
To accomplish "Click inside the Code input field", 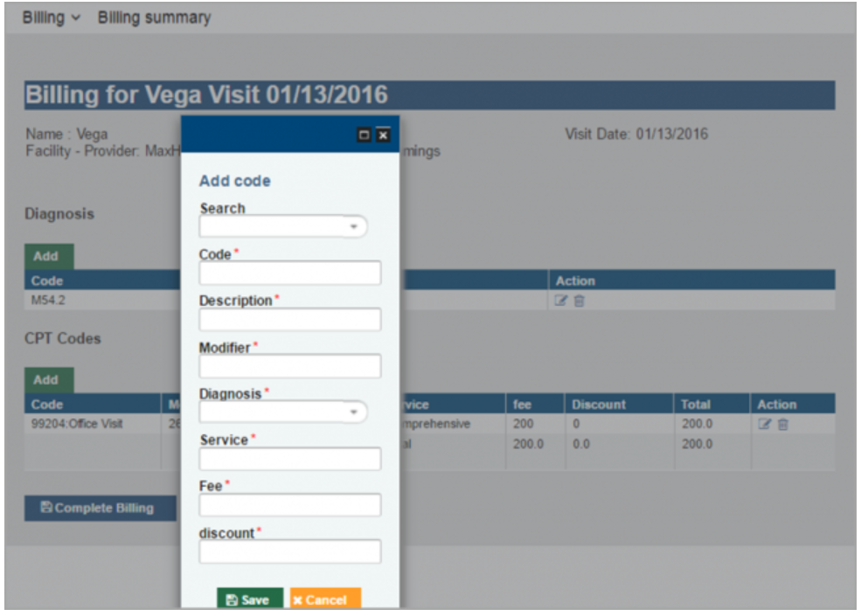I will [x=288, y=273].
